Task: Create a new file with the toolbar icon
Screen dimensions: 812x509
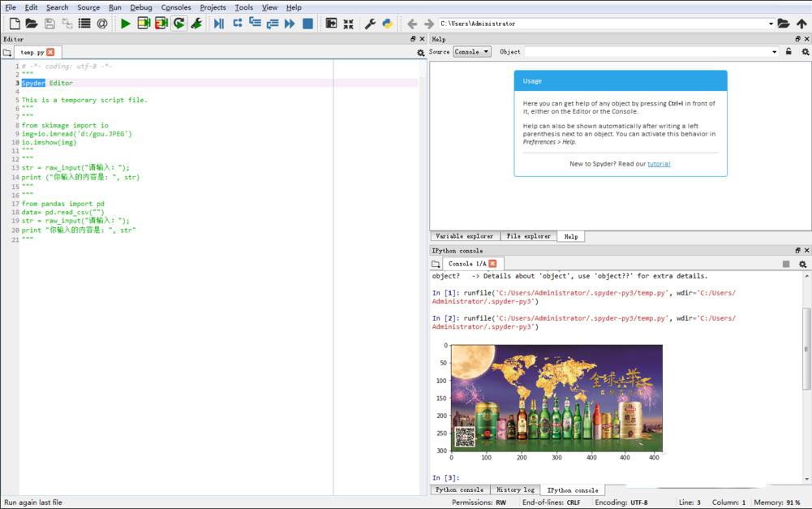Action: 15,24
